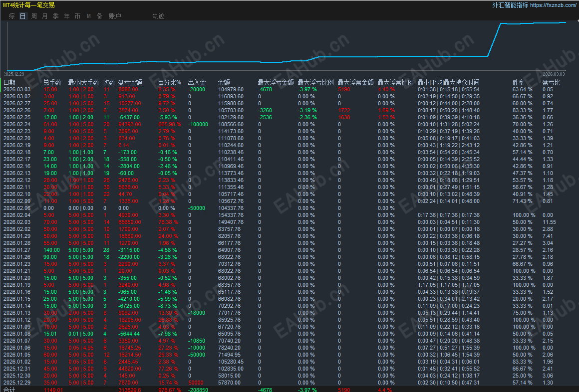The height and width of the screenshot is (392, 579).
Task: Open the 备 tab
Action: coord(100,16)
